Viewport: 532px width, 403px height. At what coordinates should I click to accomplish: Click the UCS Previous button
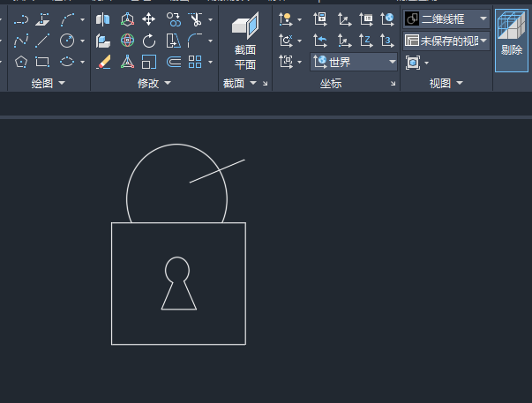coord(320,41)
